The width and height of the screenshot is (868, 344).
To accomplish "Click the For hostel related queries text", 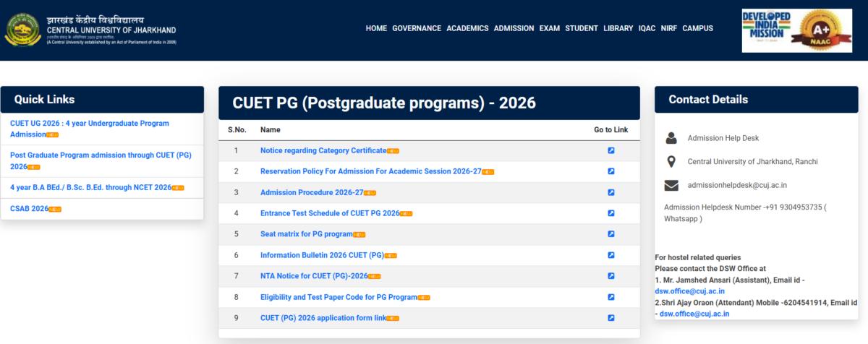I will pyautogui.click(x=698, y=257).
